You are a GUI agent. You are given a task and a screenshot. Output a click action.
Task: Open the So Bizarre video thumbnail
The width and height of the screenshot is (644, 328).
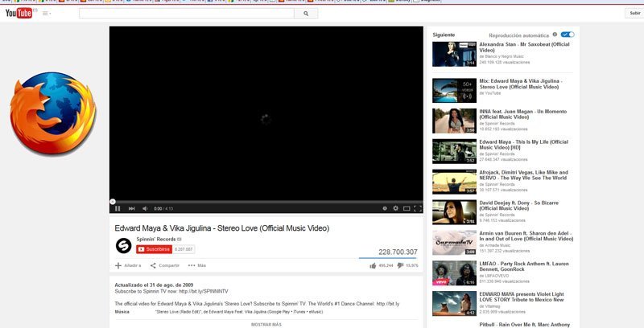coord(454,212)
